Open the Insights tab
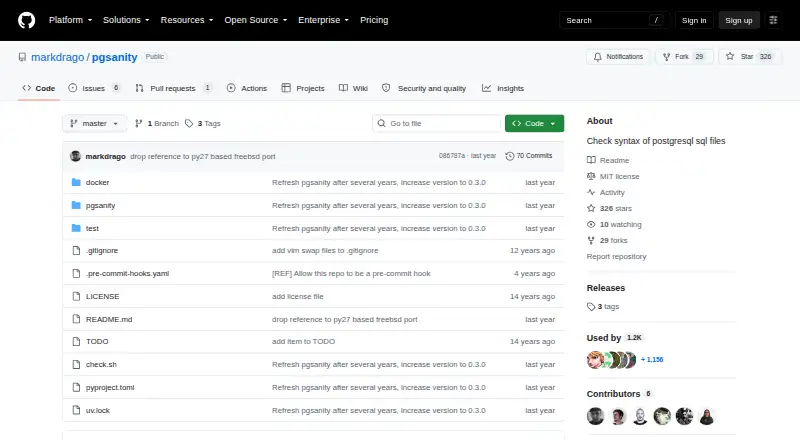Screen dimensions: 800x440 (503, 88)
